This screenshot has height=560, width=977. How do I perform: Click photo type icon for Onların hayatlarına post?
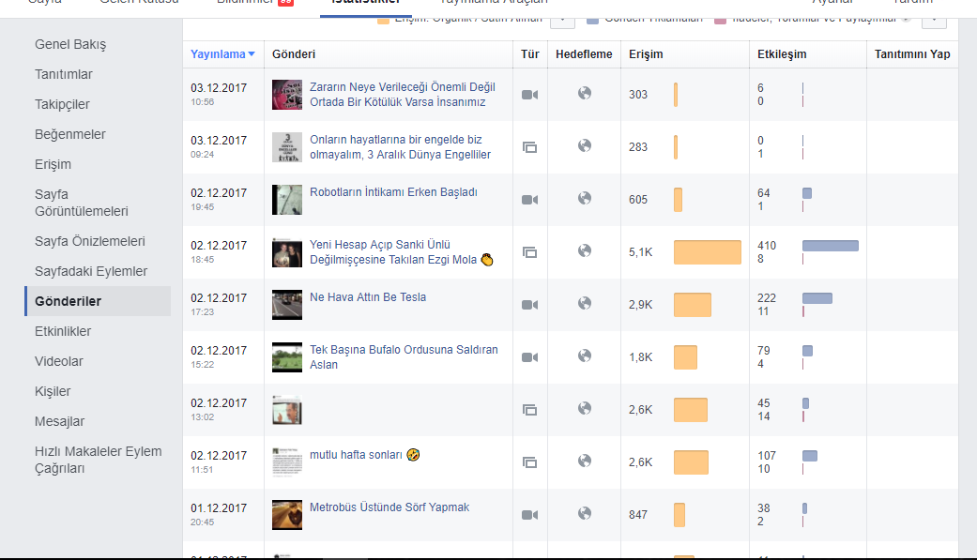529,147
